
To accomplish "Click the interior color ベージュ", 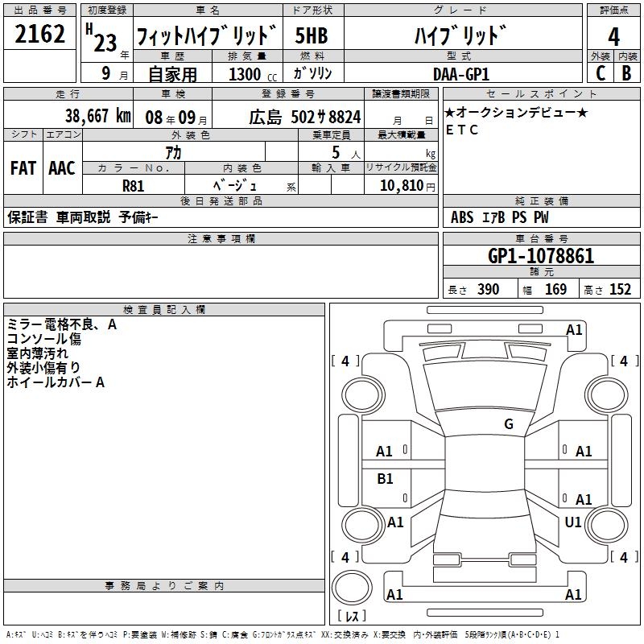I will pos(235,186).
